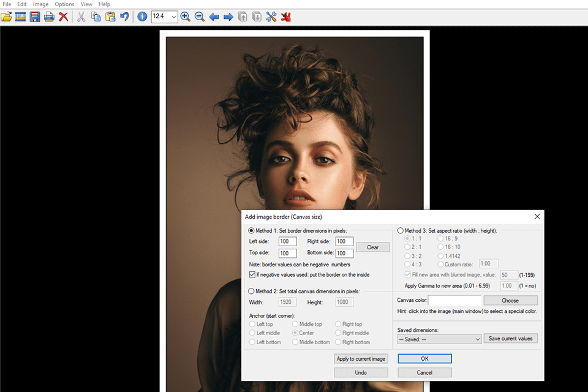The width and height of the screenshot is (588, 392).
Task: Click the Cut scissors icon
Action: click(x=81, y=17)
